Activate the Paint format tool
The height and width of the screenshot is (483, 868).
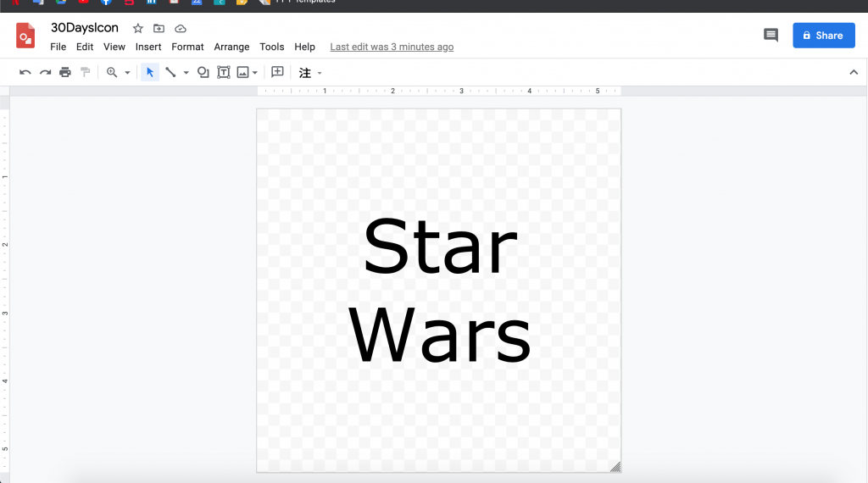click(x=86, y=73)
